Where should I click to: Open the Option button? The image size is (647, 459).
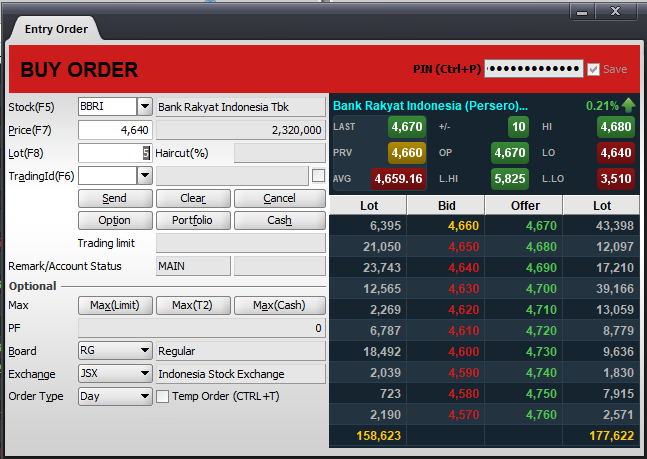click(115, 220)
